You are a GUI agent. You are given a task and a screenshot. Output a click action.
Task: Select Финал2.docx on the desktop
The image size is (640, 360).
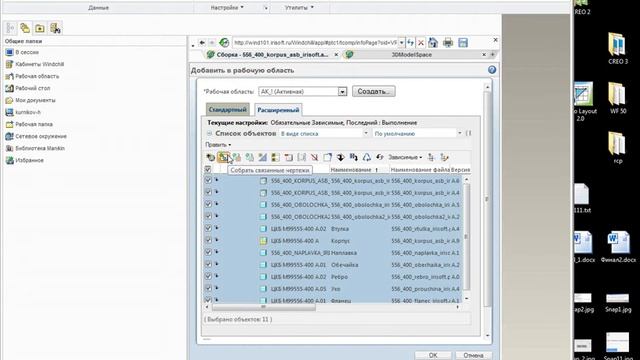point(618,247)
